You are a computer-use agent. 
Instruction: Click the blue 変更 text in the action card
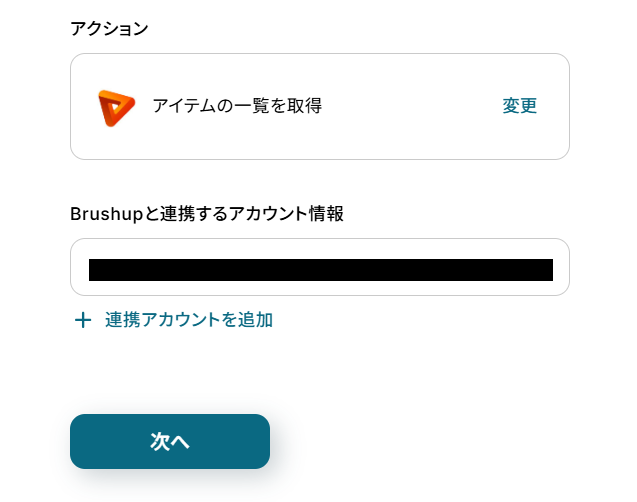519,106
